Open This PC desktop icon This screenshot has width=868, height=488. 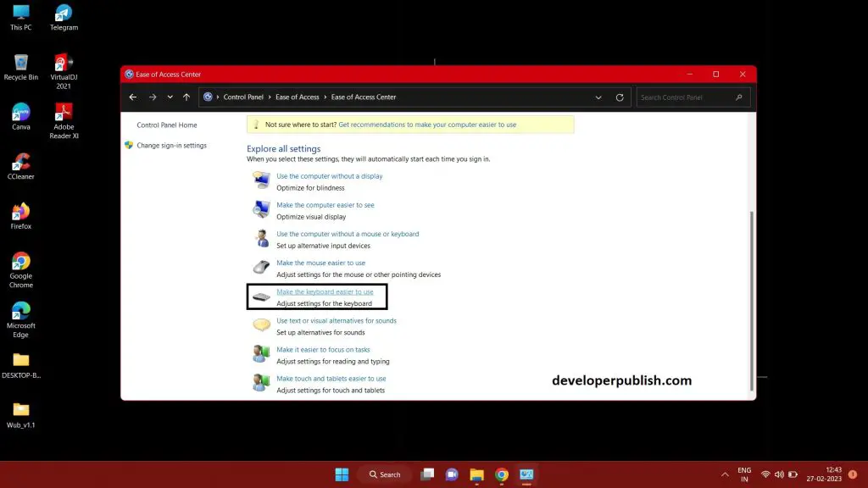[20, 17]
